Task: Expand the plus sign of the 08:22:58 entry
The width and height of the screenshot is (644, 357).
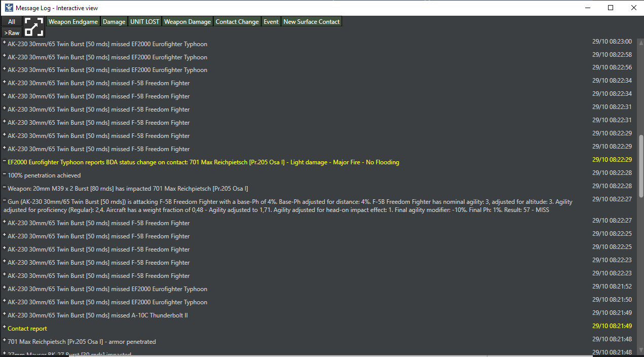Action: pyautogui.click(x=5, y=56)
